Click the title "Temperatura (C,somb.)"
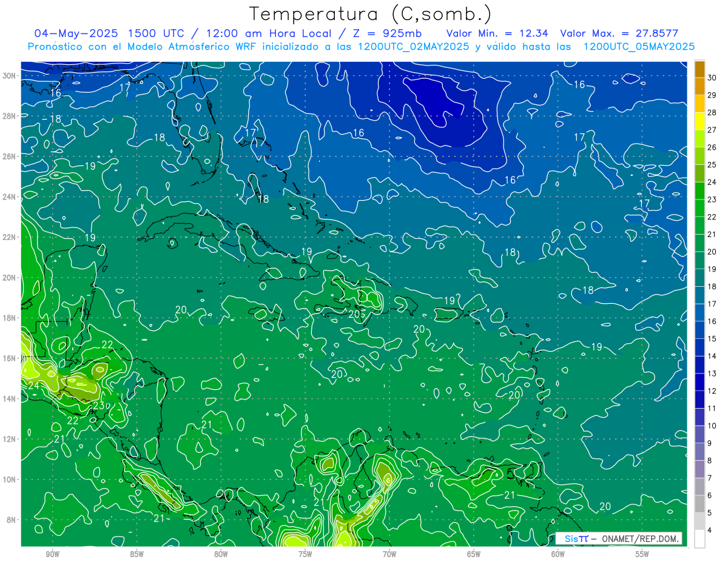Image resolution: width=728 pixels, height=562 pixels. [x=371, y=14]
